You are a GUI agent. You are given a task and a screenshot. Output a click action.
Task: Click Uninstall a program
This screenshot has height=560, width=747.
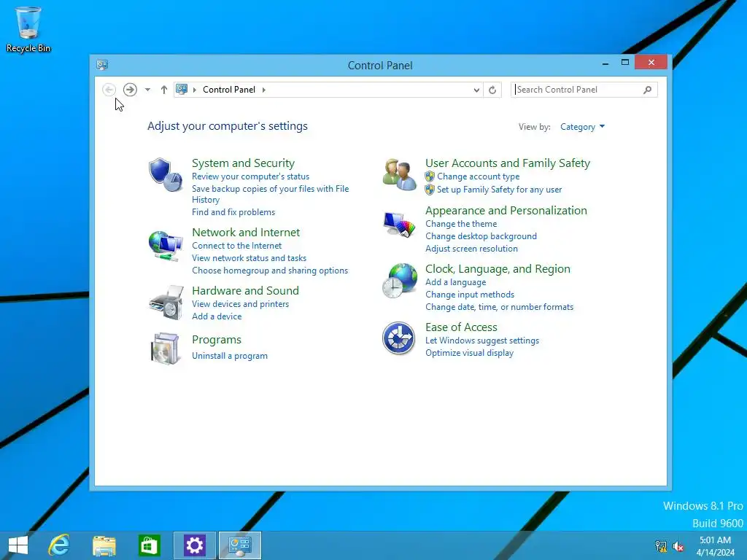tap(229, 356)
